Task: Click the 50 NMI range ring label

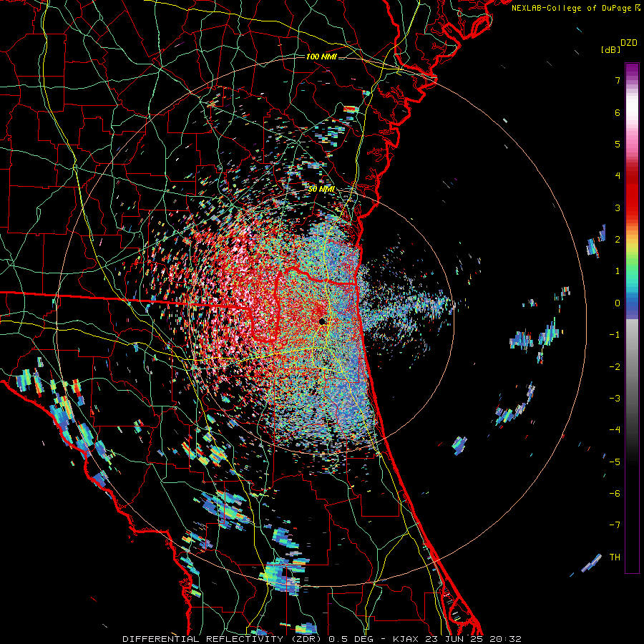Action: 321,190
